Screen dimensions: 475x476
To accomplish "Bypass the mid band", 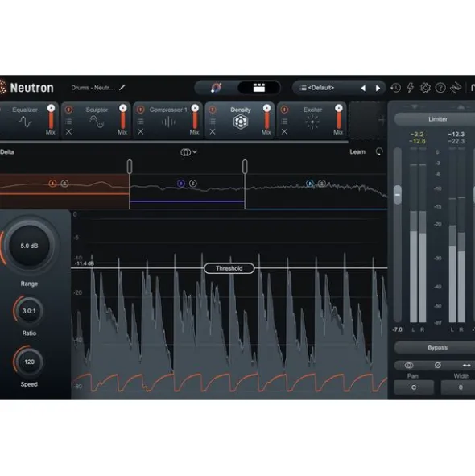I will pyautogui.click(x=181, y=184).
